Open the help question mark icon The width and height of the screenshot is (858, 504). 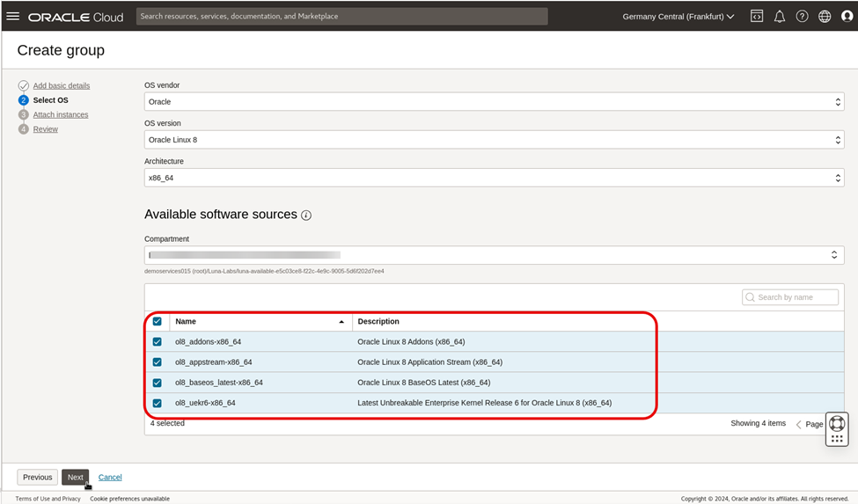(803, 17)
